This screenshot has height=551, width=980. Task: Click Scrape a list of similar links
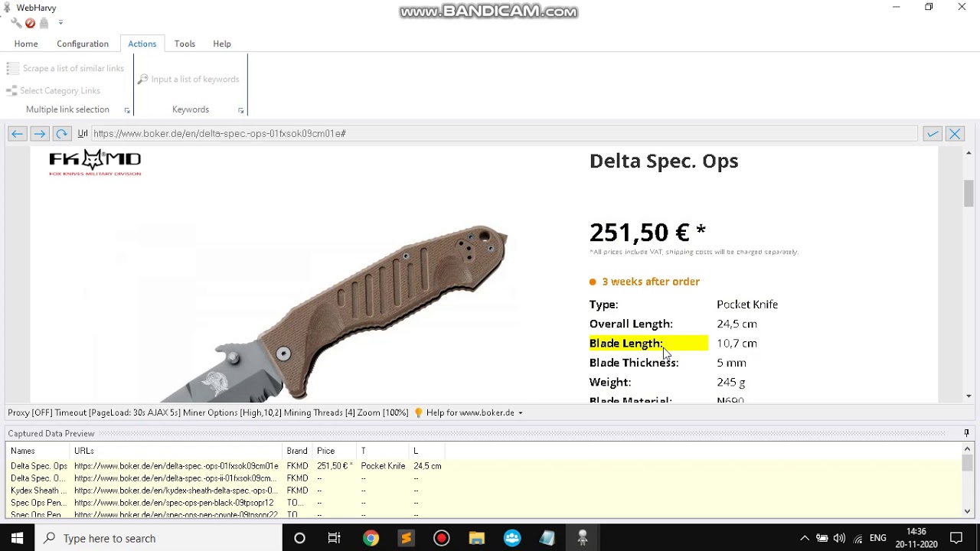pyautogui.click(x=65, y=68)
